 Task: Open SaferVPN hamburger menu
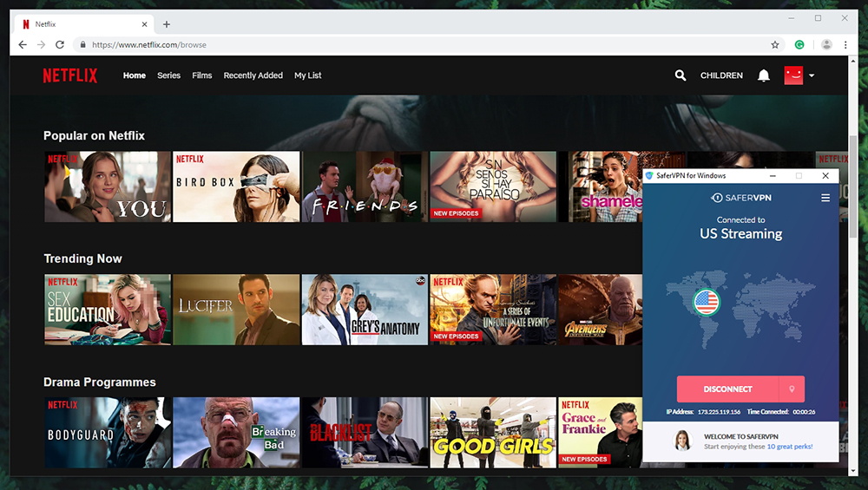825,198
